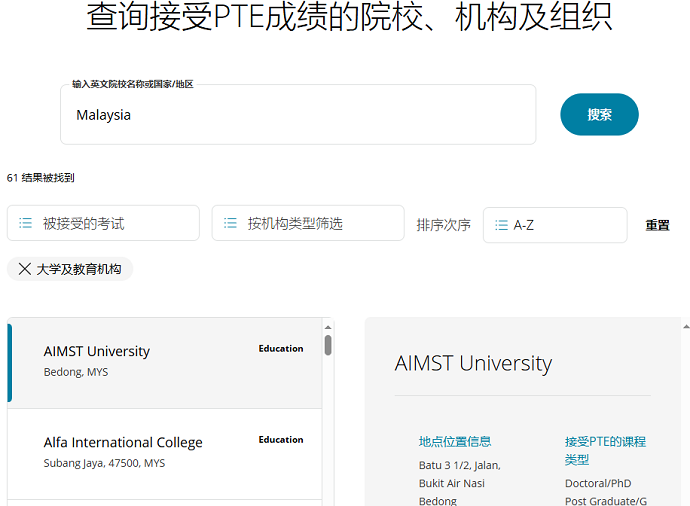Click the list icon in 被接受的考试 filter
The height and width of the screenshot is (506, 690).
tap(26, 223)
